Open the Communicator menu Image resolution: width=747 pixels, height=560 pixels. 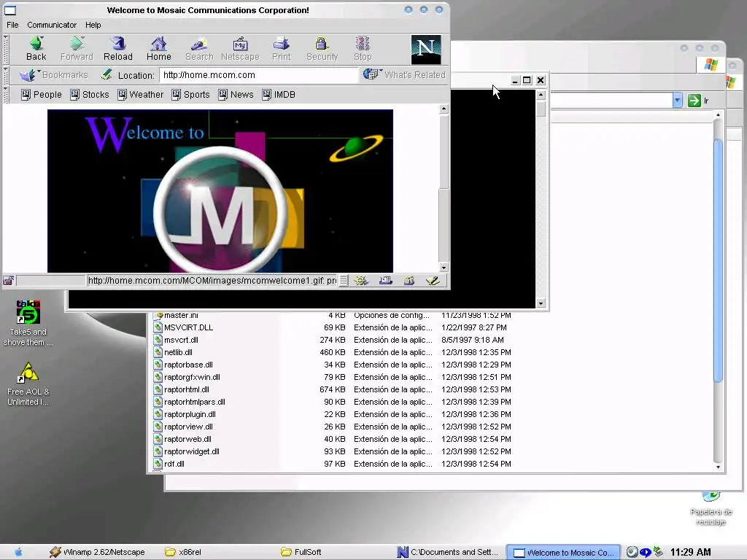click(x=52, y=25)
